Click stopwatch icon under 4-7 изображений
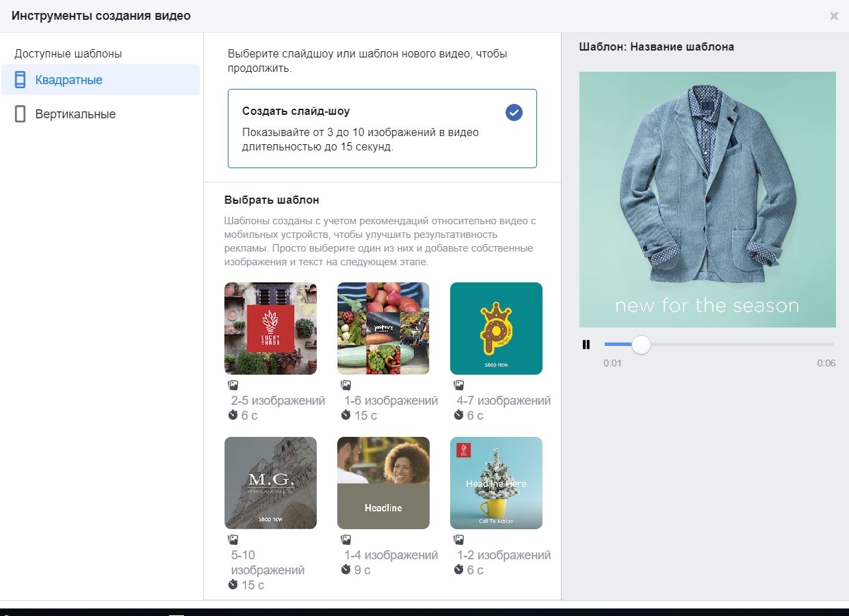Image resolution: width=849 pixels, height=616 pixels. pos(459,415)
